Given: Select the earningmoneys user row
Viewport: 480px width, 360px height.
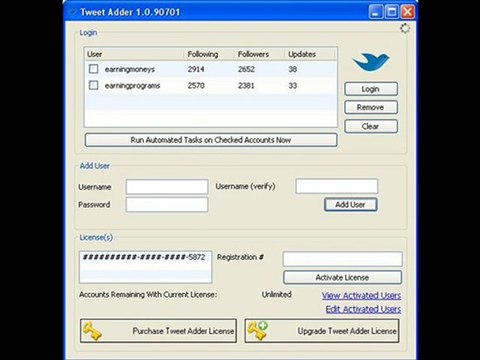Looking at the screenshot, I should (x=211, y=69).
